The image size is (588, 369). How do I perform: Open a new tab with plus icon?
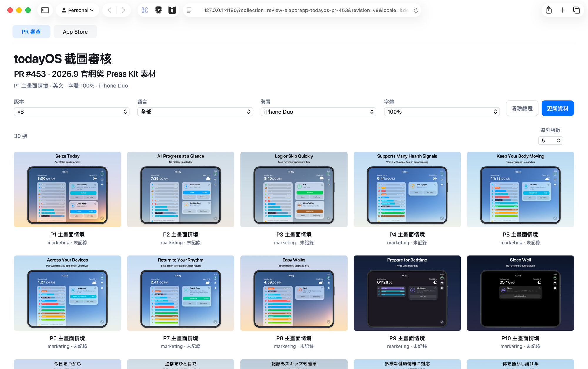click(562, 10)
